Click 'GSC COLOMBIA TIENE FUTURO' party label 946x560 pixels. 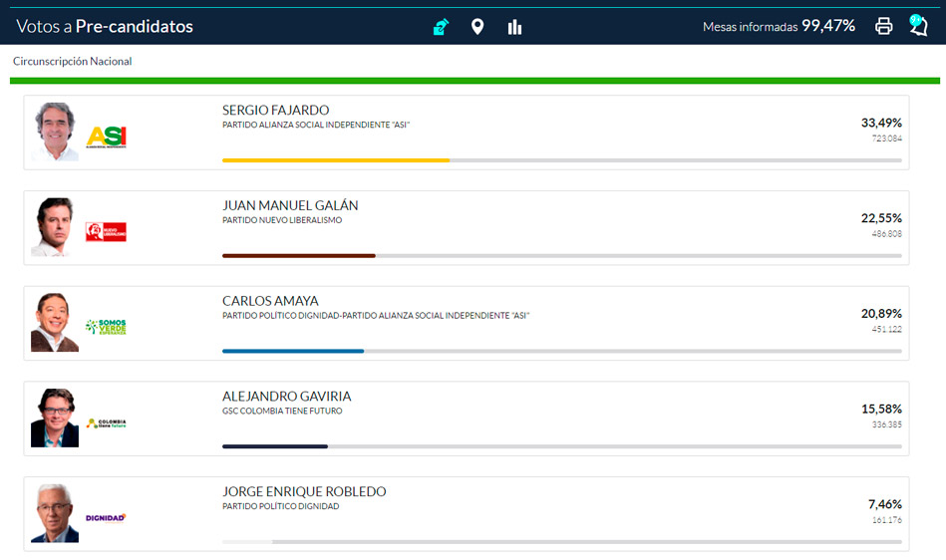pos(282,412)
